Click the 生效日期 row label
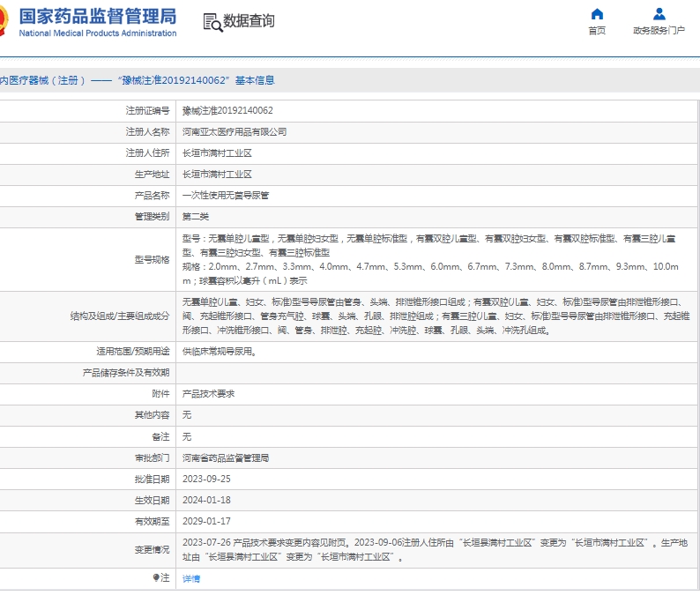The height and width of the screenshot is (595, 700). (153, 500)
